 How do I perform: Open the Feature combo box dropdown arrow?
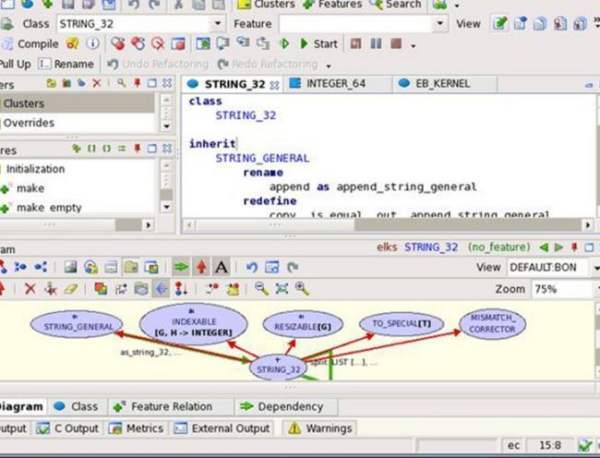coord(440,24)
